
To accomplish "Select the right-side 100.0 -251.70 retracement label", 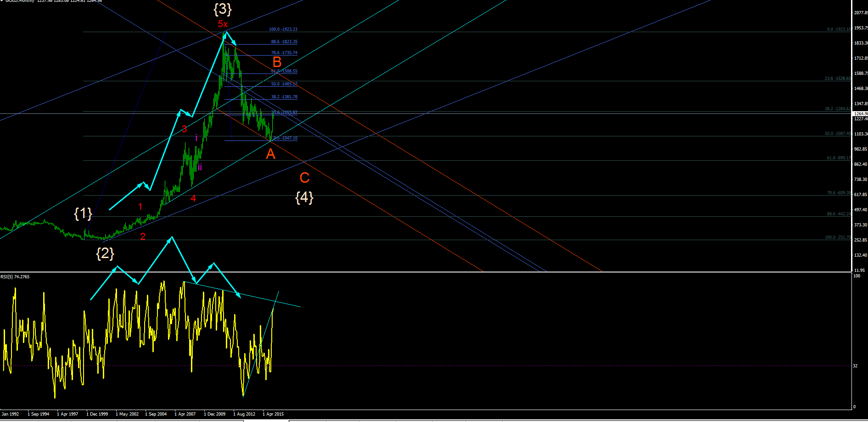I will point(838,237).
